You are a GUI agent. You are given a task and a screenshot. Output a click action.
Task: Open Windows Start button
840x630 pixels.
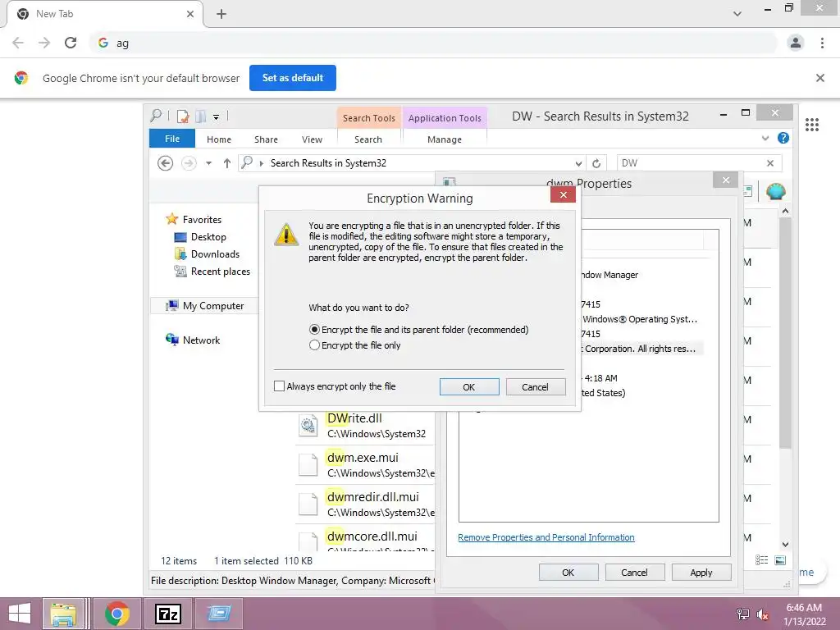(20, 614)
